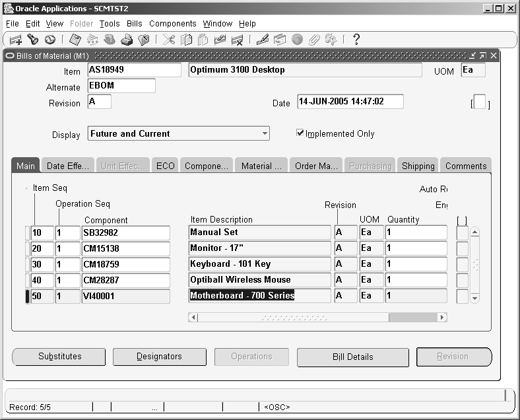Click the component list scroll down arrow
This screenshot has width=520, height=420.
tap(475, 298)
